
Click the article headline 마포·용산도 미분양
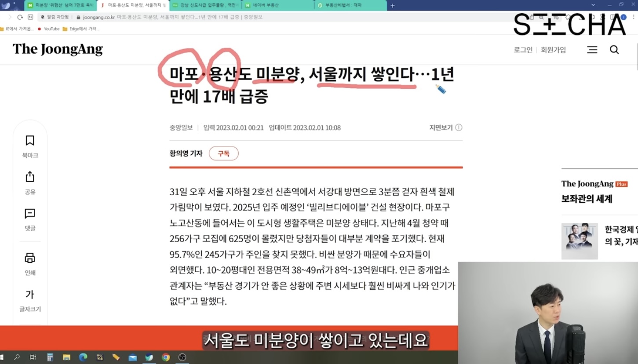pos(312,85)
